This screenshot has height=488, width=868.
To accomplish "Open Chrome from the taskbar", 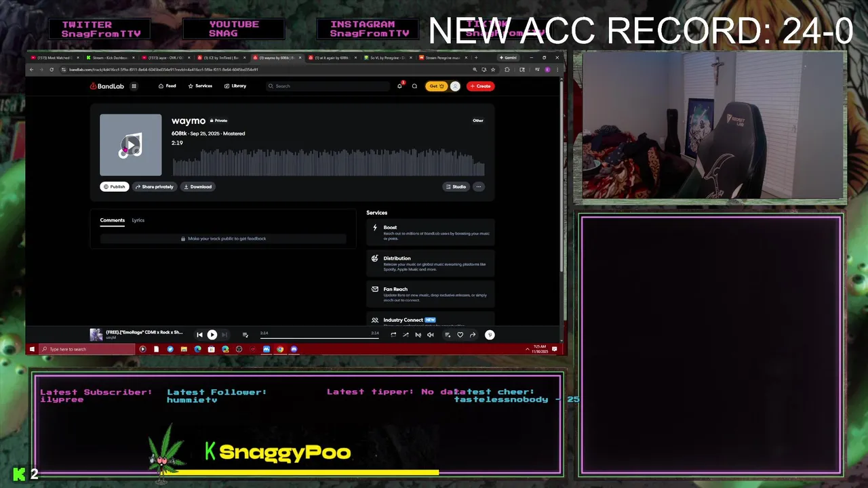I will 280,349.
